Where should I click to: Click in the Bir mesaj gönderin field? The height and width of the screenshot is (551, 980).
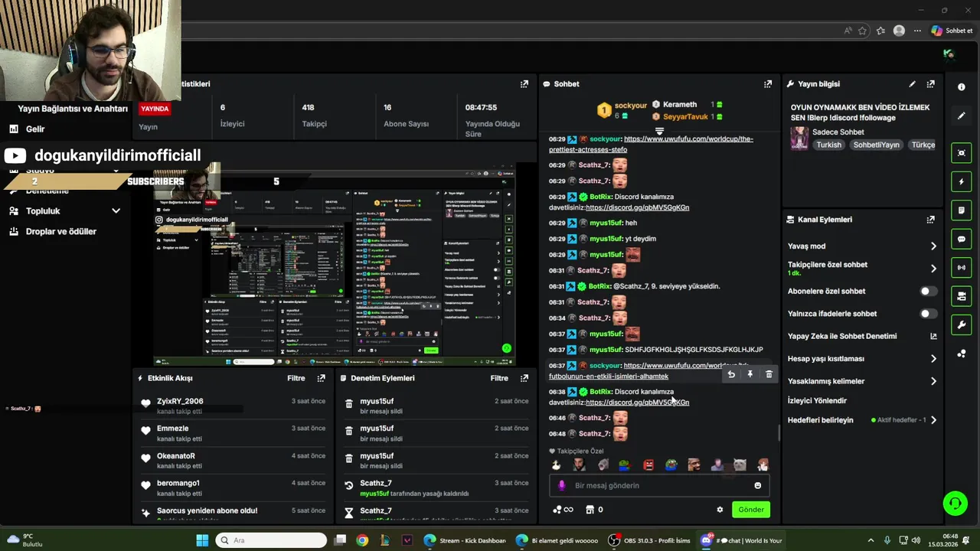658,485
